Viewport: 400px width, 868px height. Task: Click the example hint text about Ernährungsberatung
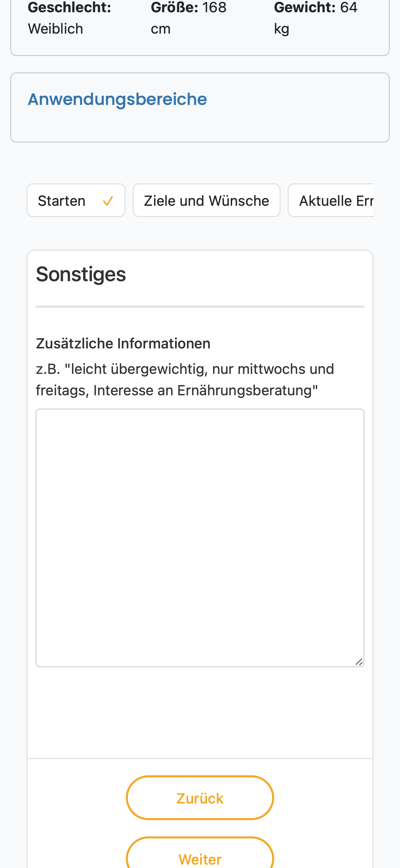point(185,380)
